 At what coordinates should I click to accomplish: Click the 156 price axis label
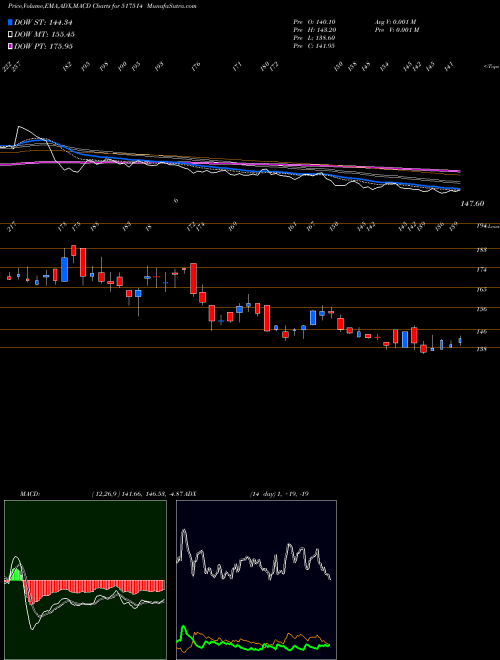pos(481,309)
